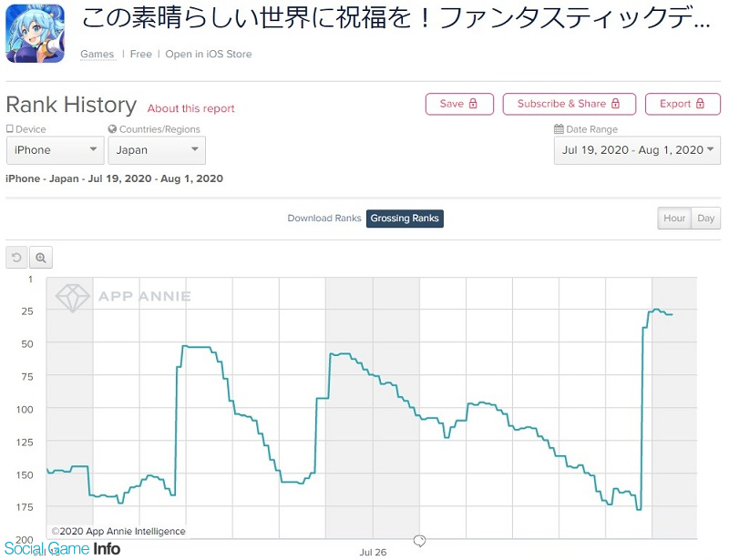Click the KonoSuba app icon thumbnail
This screenshot has width=729, height=560.
coord(35,33)
